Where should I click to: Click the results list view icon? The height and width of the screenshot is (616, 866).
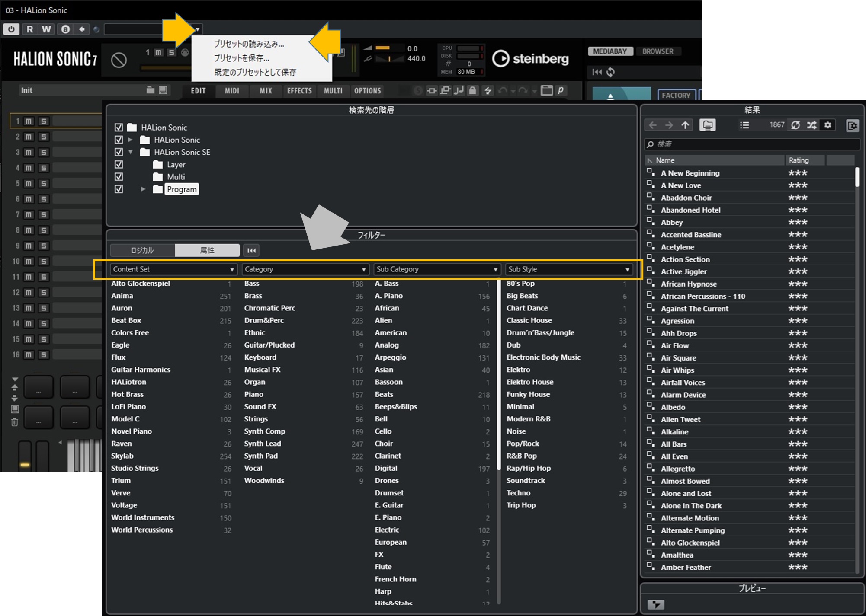tap(744, 125)
